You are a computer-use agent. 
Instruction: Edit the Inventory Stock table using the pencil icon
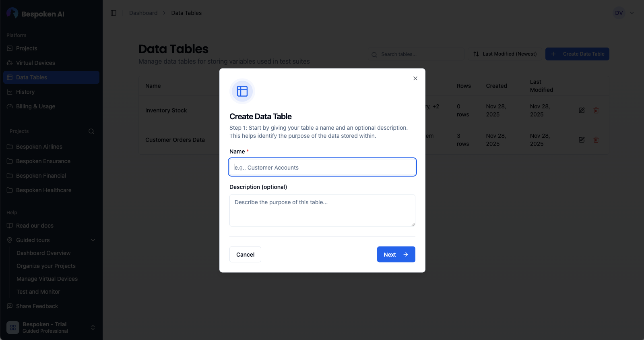pyautogui.click(x=582, y=110)
